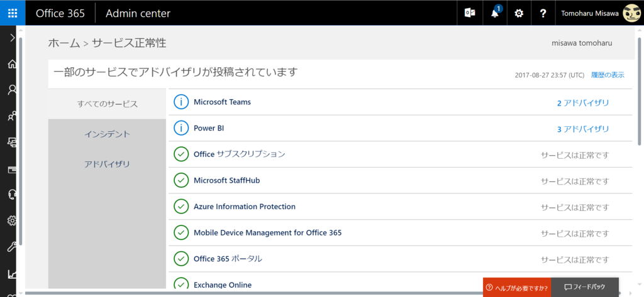Select インシデント tab
The width and height of the screenshot is (644, 297).
pyautogui.click(x=107, y=134)
